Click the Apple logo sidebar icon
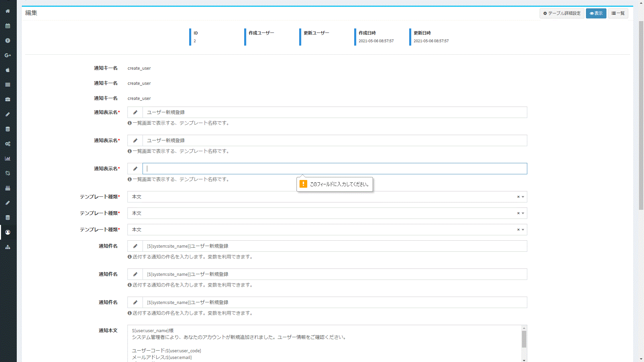The height and width of the screenshot is (362, 644). click(8, 70)
